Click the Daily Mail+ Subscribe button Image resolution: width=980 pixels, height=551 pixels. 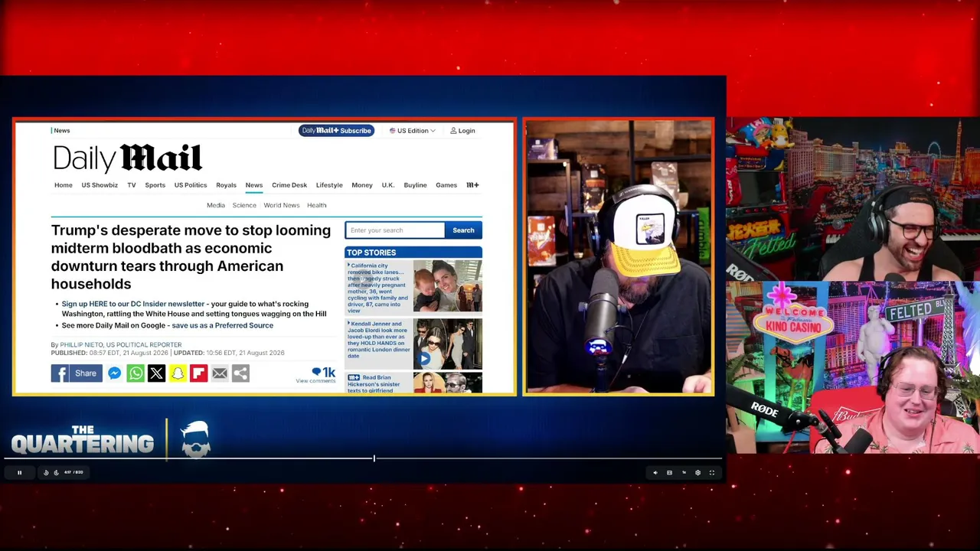pos(336,131)
